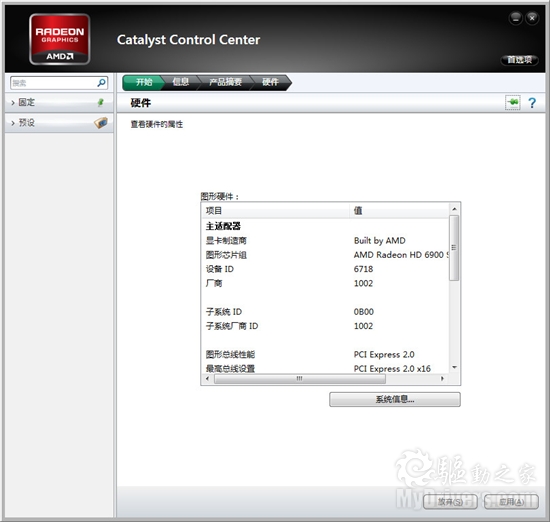
Task: Click the AMD Radeon HD 6900 value
Action: [x=401, y=255]
